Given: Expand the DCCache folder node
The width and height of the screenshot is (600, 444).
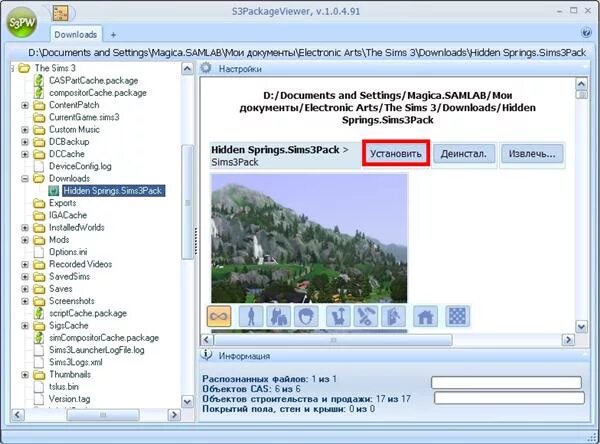Looking at the screenshot, I should 25,154.
